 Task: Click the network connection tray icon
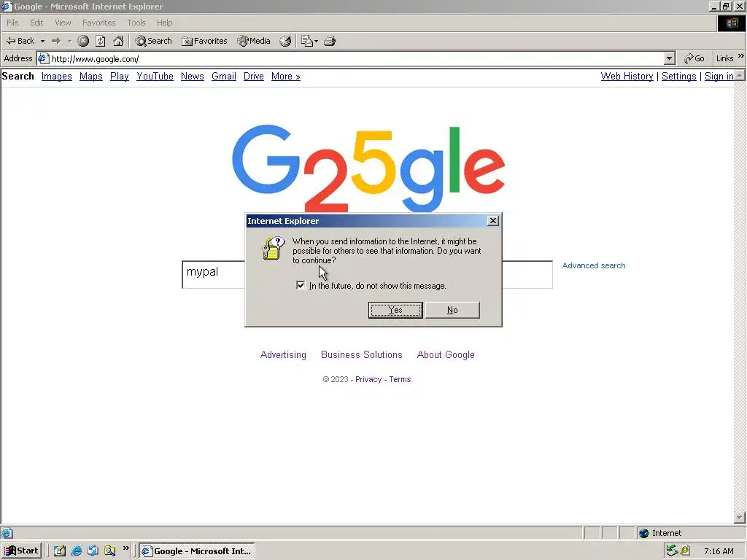[672, 551]
